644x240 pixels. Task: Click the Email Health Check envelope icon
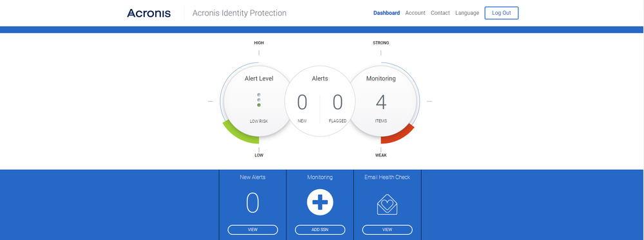[x=387, y=205]
